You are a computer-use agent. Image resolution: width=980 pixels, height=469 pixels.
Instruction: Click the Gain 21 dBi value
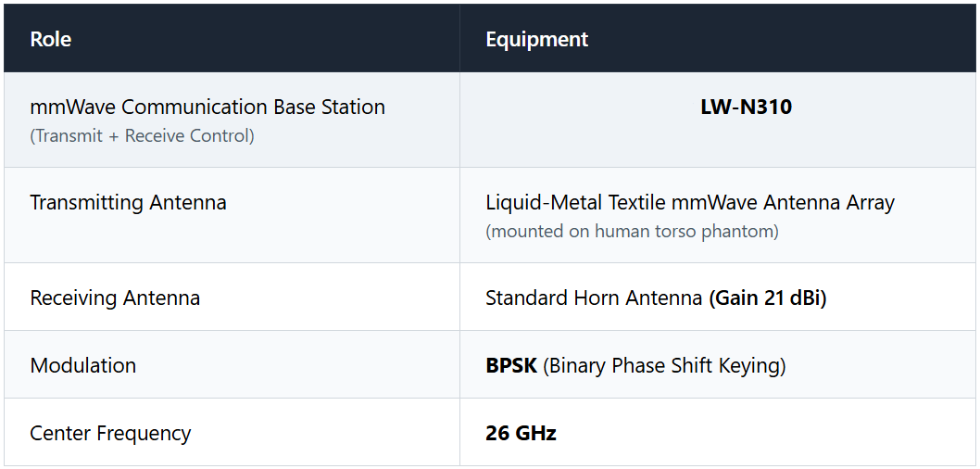[x=768, y=298]
